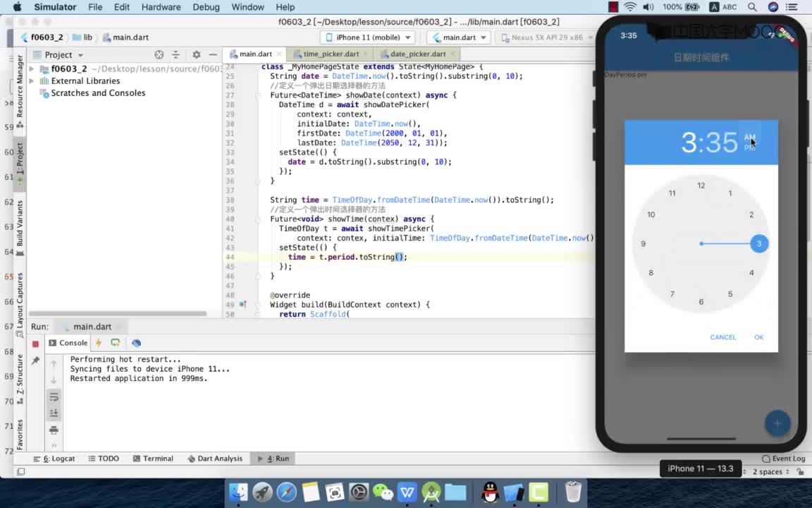Open the main.dart run configuration dropdown
Screen dimensions: 812x508
(459, 37)
